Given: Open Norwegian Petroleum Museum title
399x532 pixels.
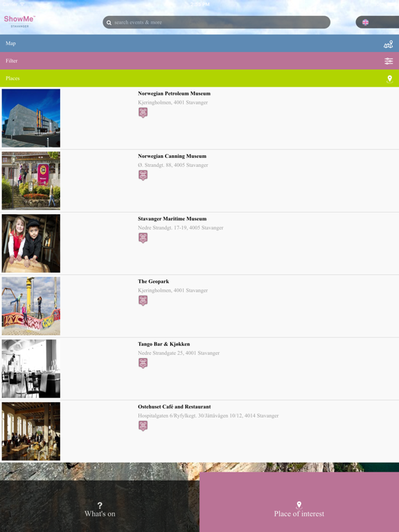Looking at the screenshot, I should [x=174, y=94].
